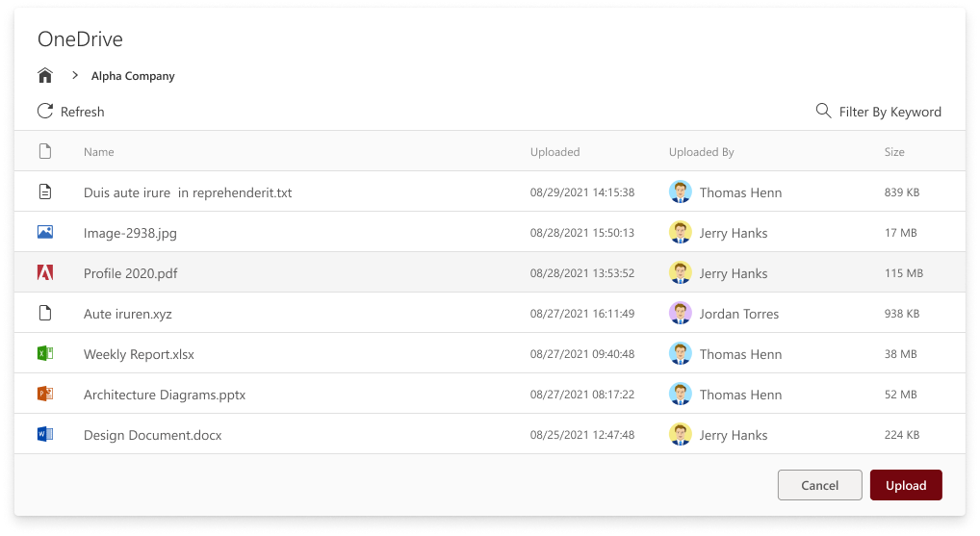Click the blank file icon for Aute iruren.xyz
Viewport: 980px width, 536px height.
pos(45,314)
